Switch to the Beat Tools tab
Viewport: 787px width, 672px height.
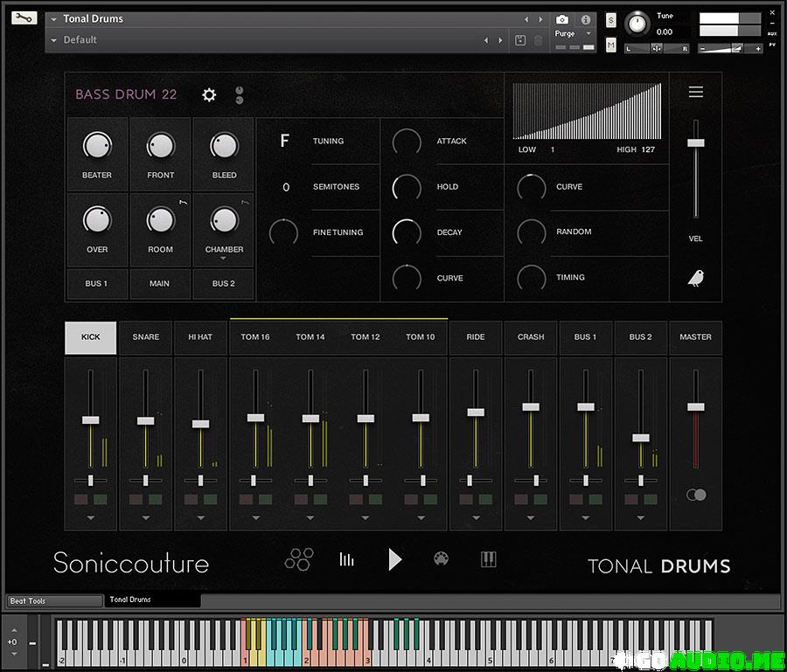[54, 601]
